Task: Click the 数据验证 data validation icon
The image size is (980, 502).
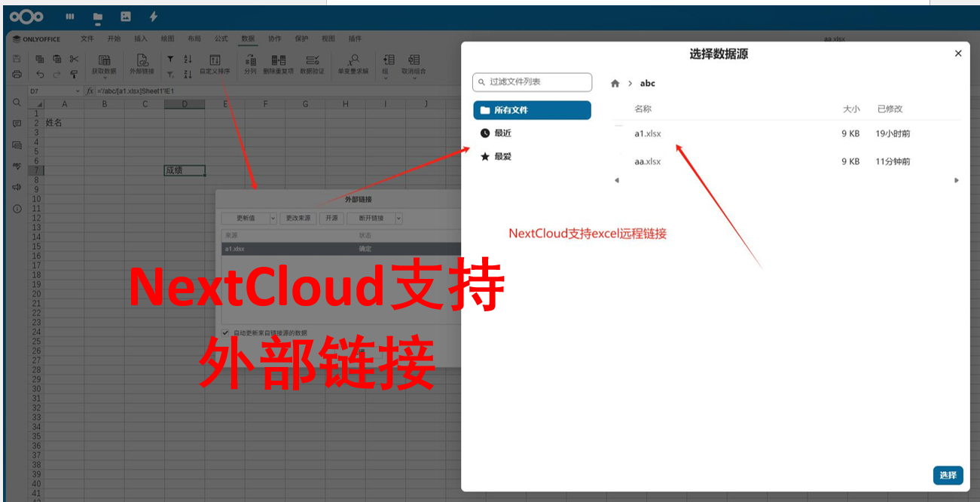Action: coord(312,60)
